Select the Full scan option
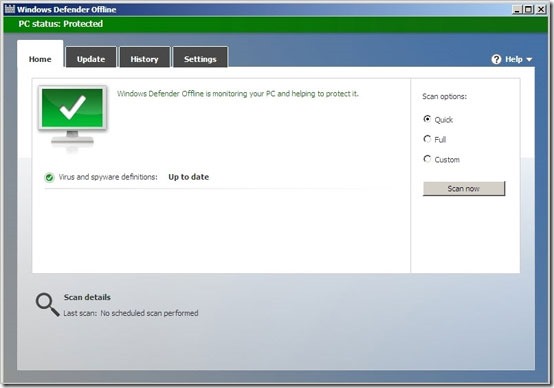This screenshot has width=554, height=388. point(427,139)
